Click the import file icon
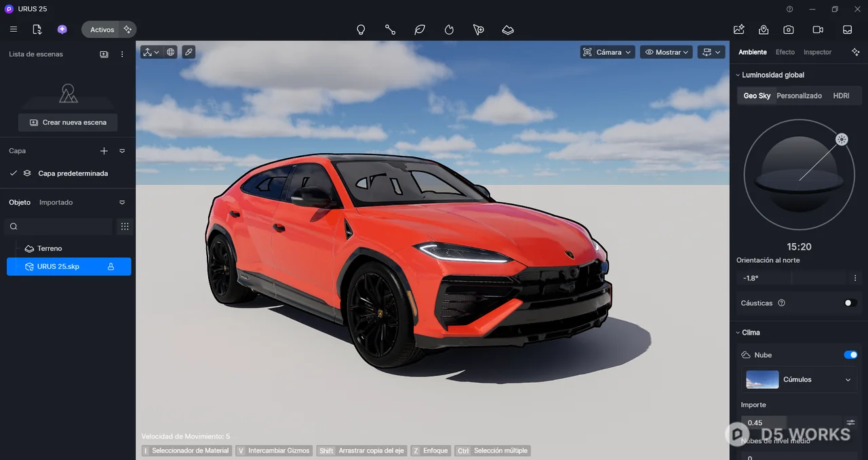This screenshot has height=460, width=868. (37, 30)
